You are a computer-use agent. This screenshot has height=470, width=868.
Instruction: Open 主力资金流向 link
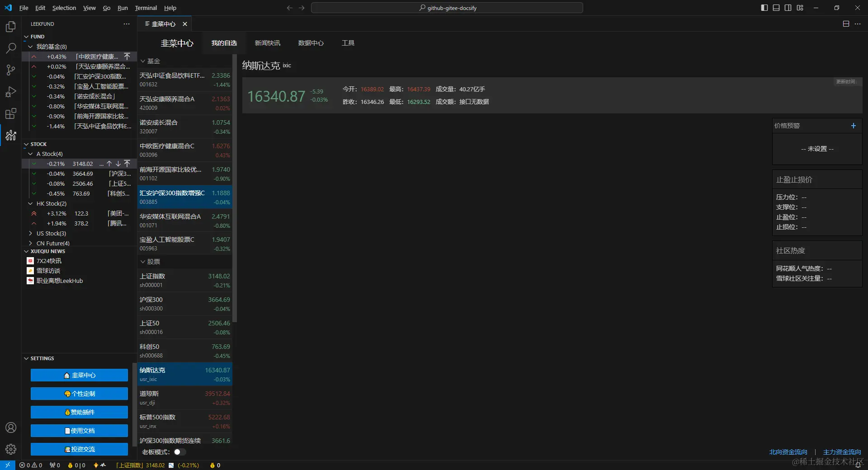842,452
